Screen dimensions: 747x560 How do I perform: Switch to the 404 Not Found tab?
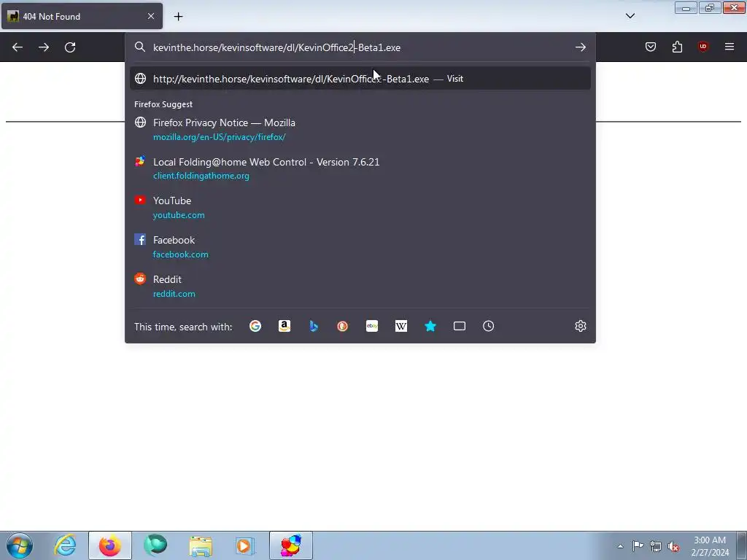click(82, 16)
